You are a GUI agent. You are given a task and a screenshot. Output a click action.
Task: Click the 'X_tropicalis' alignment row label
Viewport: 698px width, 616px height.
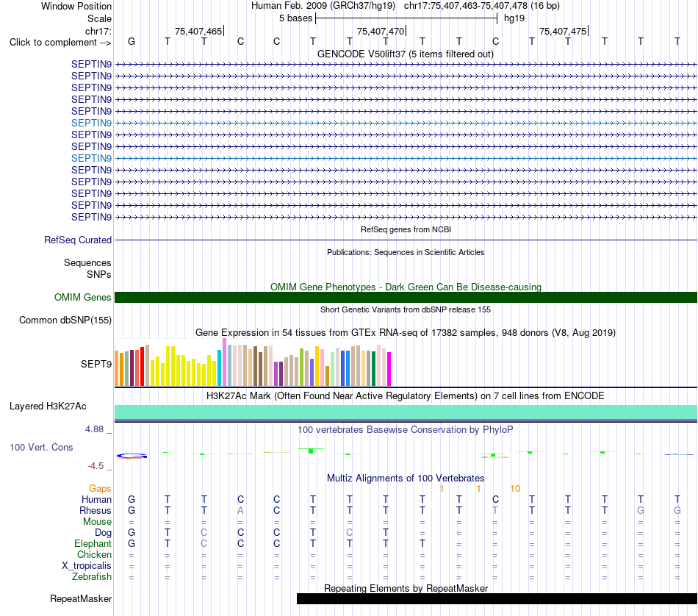pos(87,566)
